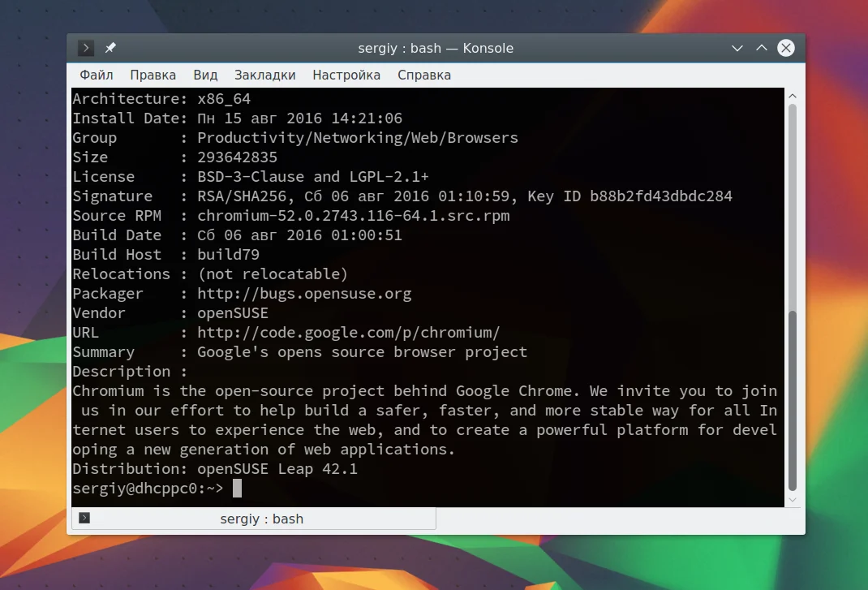Viewport: 868px width, 590px height.
Task: Open the Справка menu
Action: pyautogui.click(x=424, y=75)
